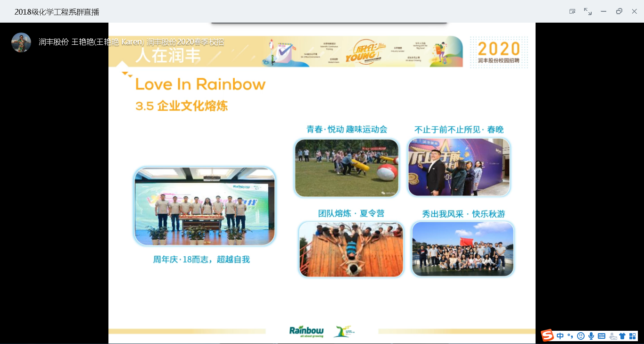Viewport: 644px width, 344px height.
Task: Toggle Chinese punctuation mode in IME bar
Action: point(570,336)
